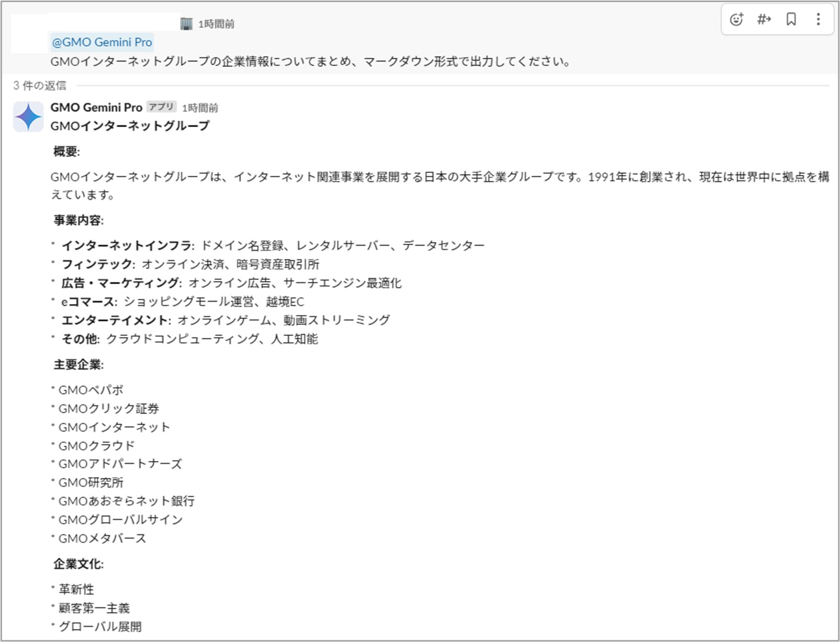Click the エンターテイメント bullet line
This screenshot has height=642, width=840.
221,320
